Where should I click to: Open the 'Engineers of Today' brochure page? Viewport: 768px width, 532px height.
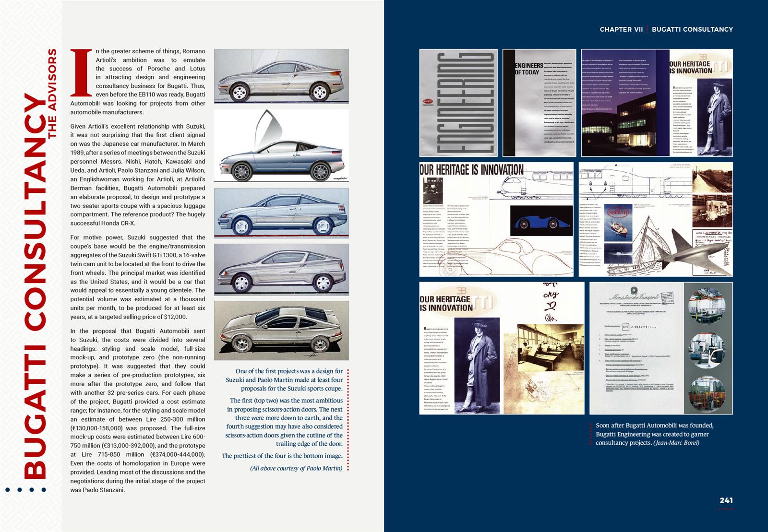pyautogui.click(x=539, y=103)
